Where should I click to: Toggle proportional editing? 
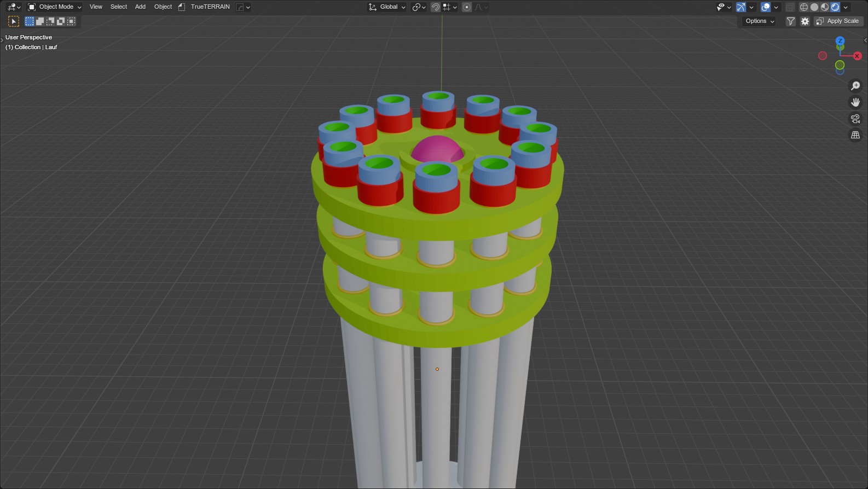[467, 7]
